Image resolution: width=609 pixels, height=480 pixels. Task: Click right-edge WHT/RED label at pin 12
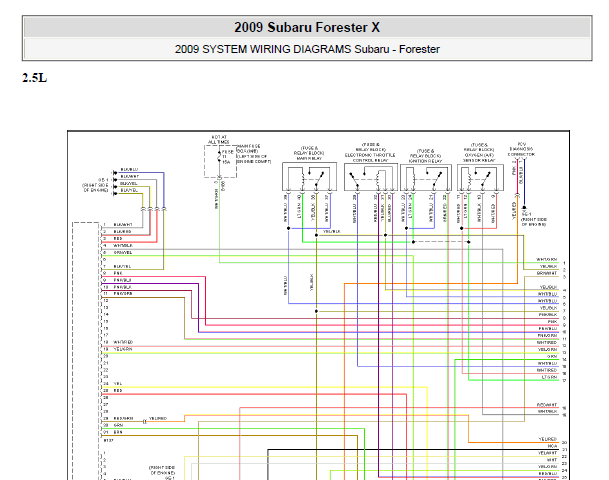pos(547,343)
